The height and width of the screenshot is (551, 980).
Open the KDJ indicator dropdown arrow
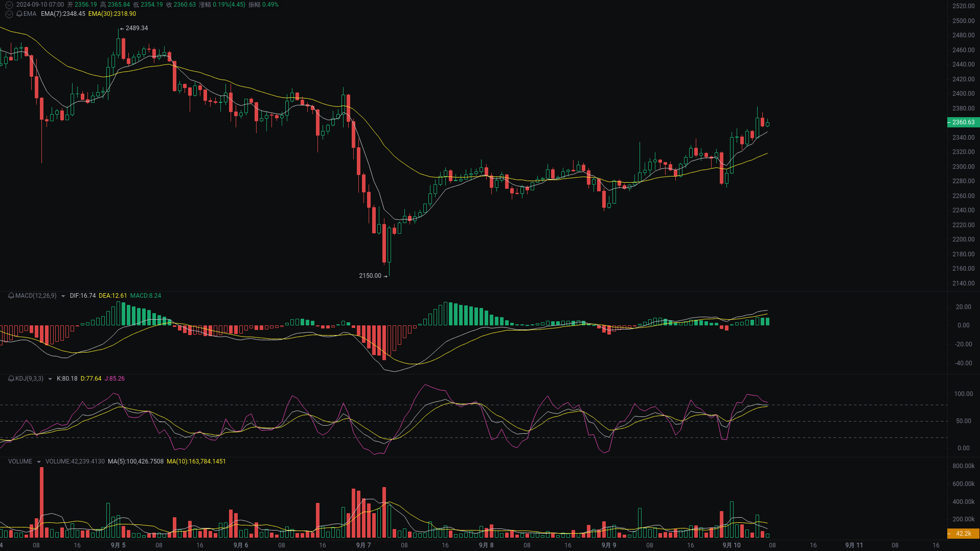pyautogui.click(x=50, y=379)
